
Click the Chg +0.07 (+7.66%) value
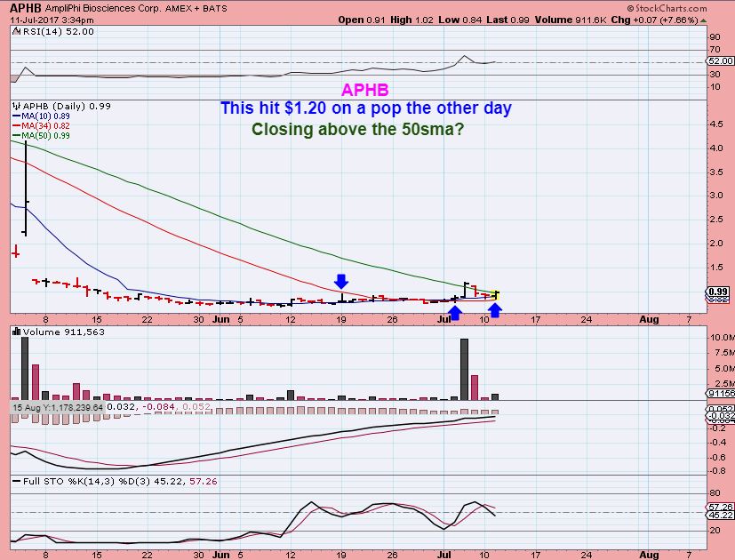(x=654, y=20)
